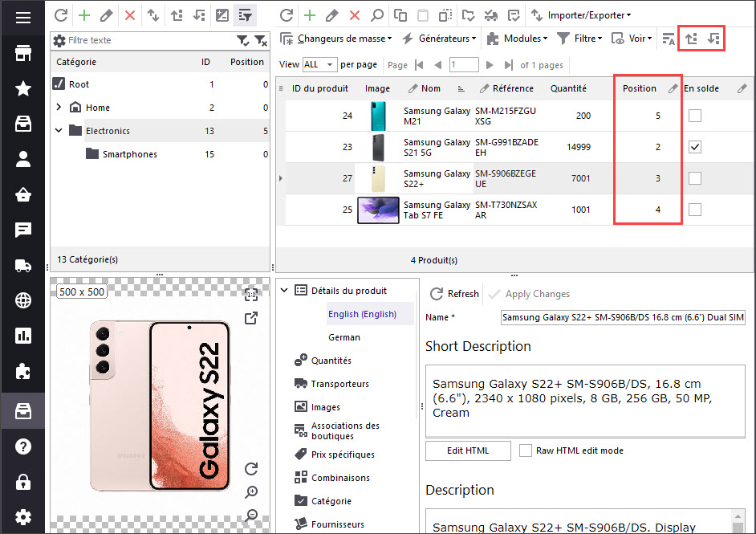Screen dimensions: 756x534
Task: Open modules puzzle icon in sidebar
Action: pyautogui.click(x=22, y=372)
